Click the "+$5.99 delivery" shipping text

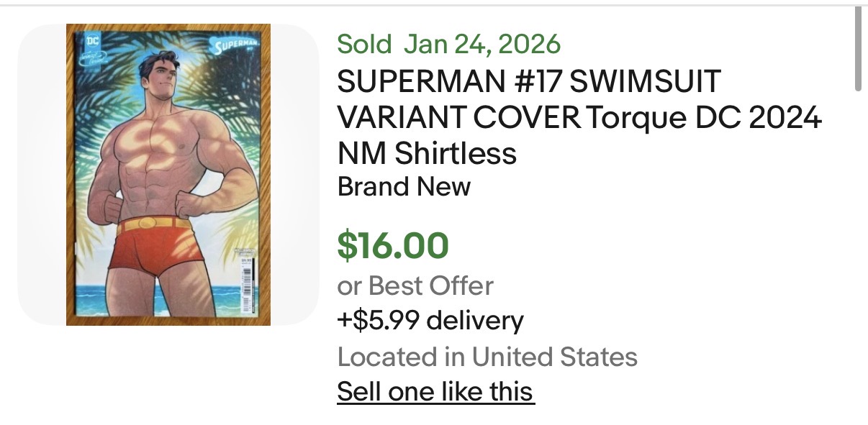[x=430, y=321]
